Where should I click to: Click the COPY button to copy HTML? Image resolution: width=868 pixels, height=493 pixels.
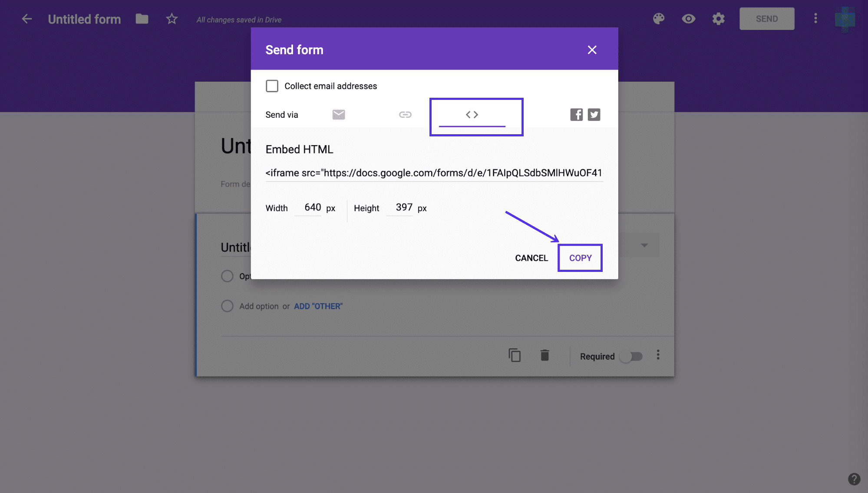[580, 258]
